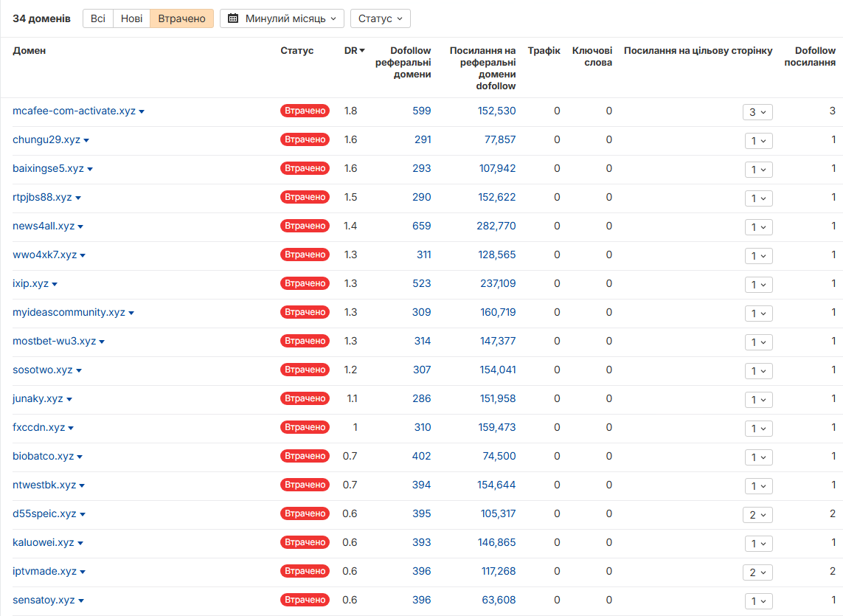Expand the target links dropdown for mcafee-com-activate.xyz
843x616 pixels.
(757, 112)
